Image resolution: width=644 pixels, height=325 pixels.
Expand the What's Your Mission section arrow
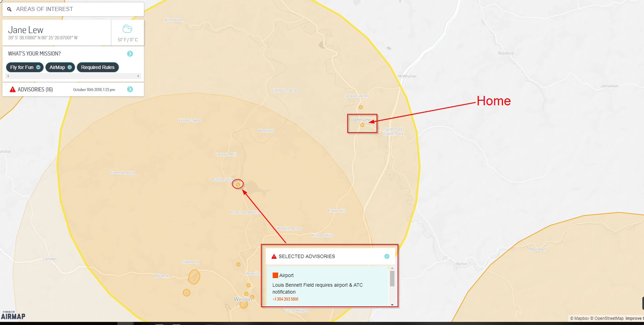pos(130,53)
